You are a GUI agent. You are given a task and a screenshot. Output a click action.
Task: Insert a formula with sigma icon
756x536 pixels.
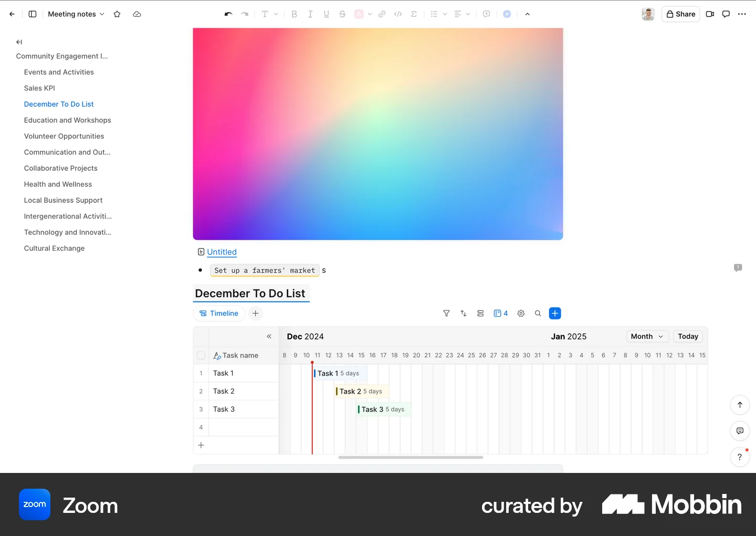[x=414, y=14]
